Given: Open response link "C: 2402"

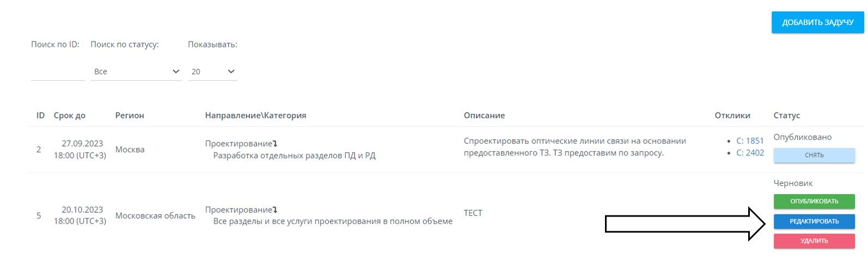Looking at the screenshot, I should tap(750, 153).
